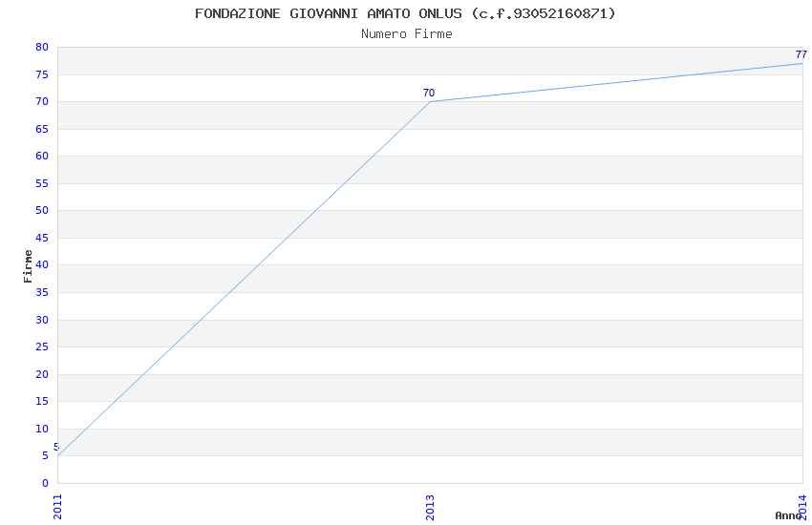Image resolution: width=812 pixels, height=525 pixels.
Task: Click the y-axis tick value 10
Action: (42, 429)
